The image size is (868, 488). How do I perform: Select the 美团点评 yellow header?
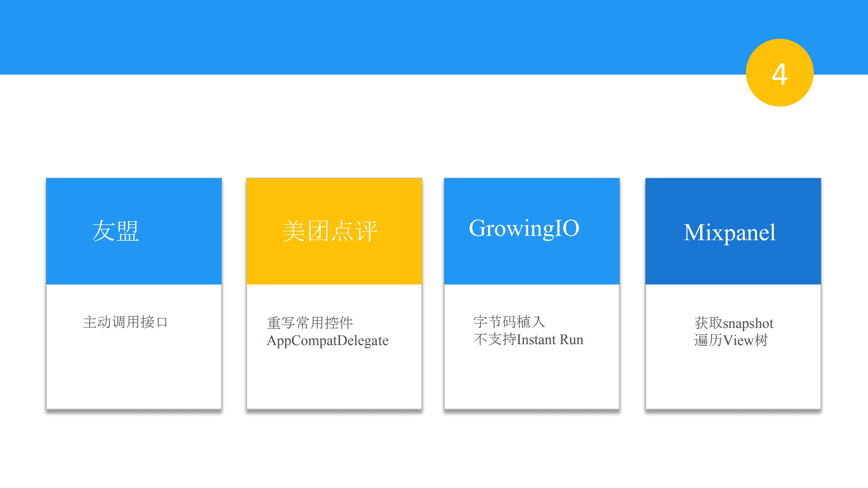coord(334,231)
